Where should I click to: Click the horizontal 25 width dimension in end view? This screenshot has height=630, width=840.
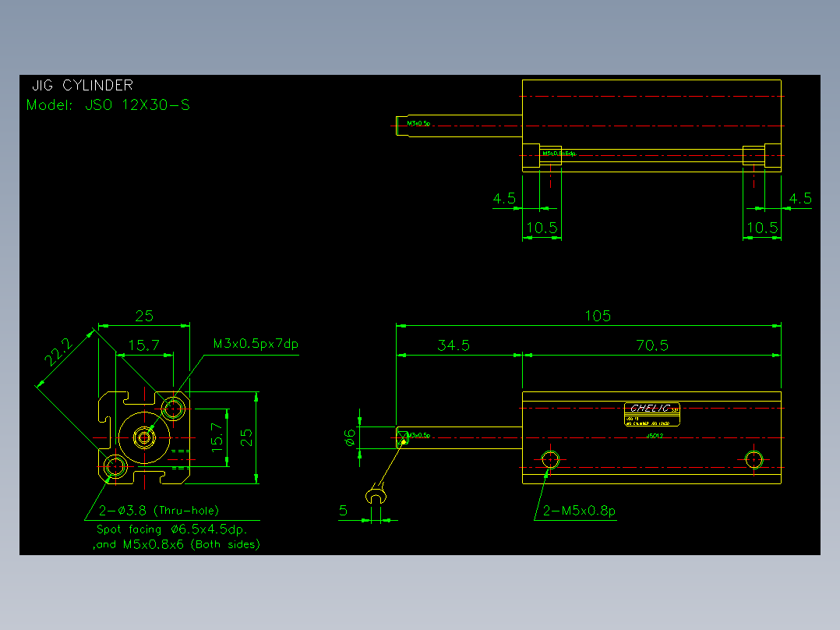pos(144,316)
